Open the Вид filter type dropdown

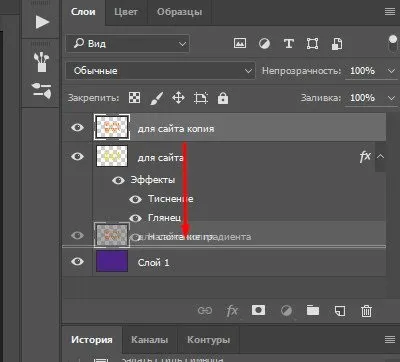point(128,44)
